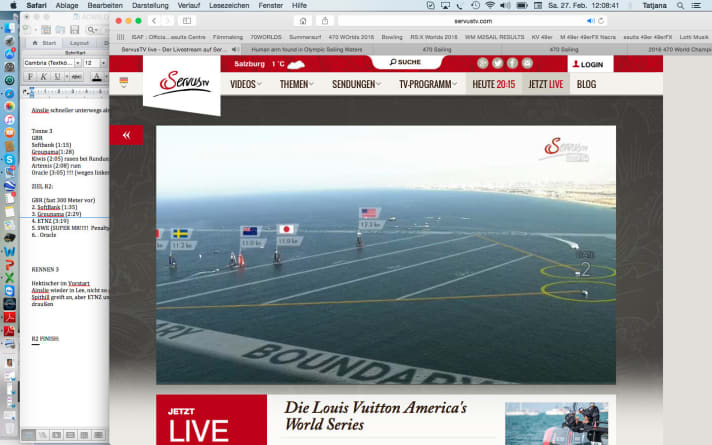The height and width of the screenshot is (445, 712).
Task: Save document via Word floppy icon
Action: click(x=75, y=30)
